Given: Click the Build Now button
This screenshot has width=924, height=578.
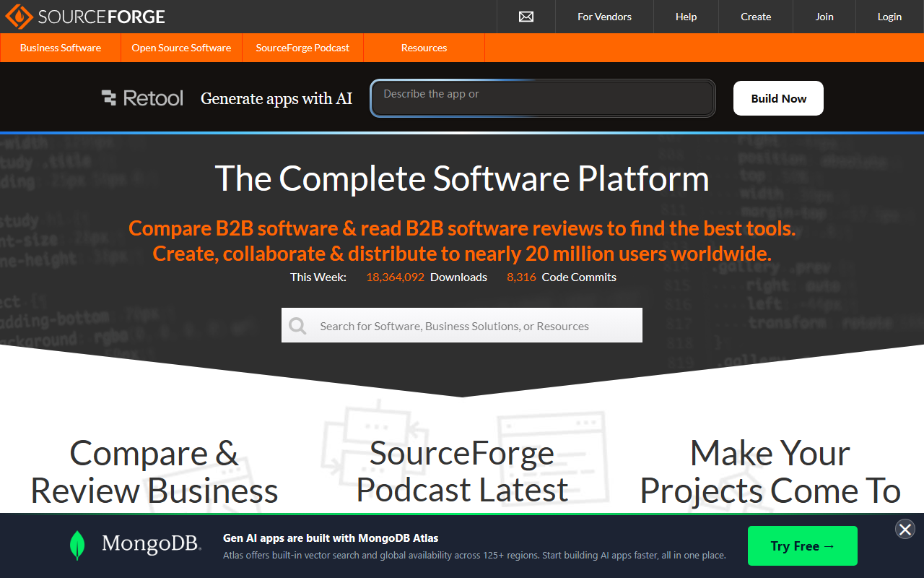Looking at the screenshot, I should point(778,98).
